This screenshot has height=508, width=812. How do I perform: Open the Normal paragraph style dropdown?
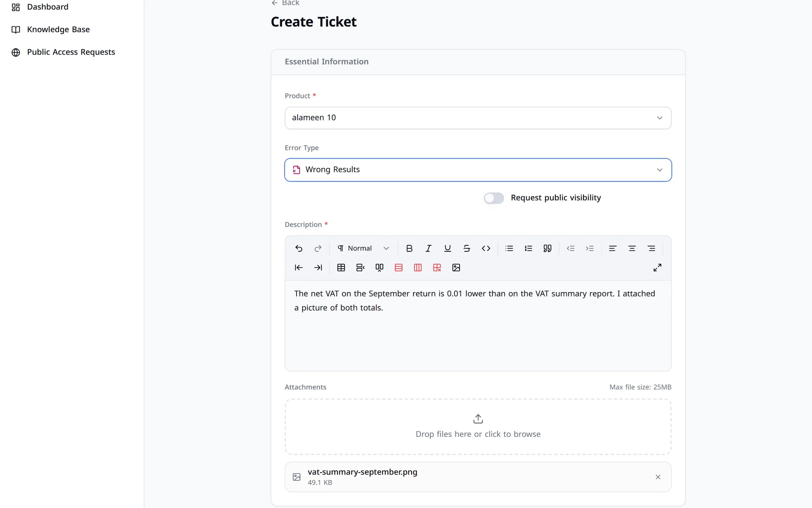tap(363, 248)
